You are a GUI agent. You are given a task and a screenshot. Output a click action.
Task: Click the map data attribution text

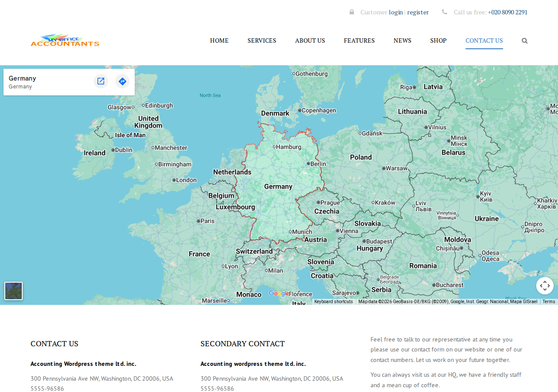[x=448, y=301]
